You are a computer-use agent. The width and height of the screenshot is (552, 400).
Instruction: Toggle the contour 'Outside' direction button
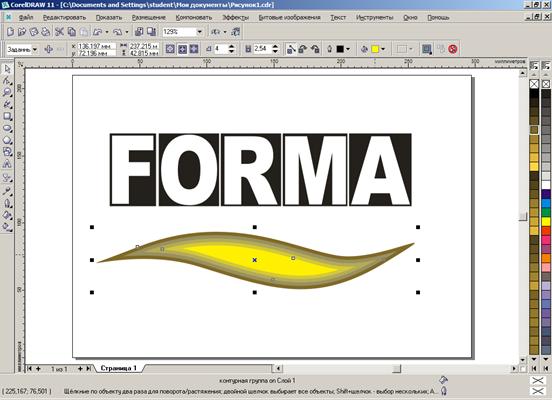pyautogui.click(x=194, y=49)
